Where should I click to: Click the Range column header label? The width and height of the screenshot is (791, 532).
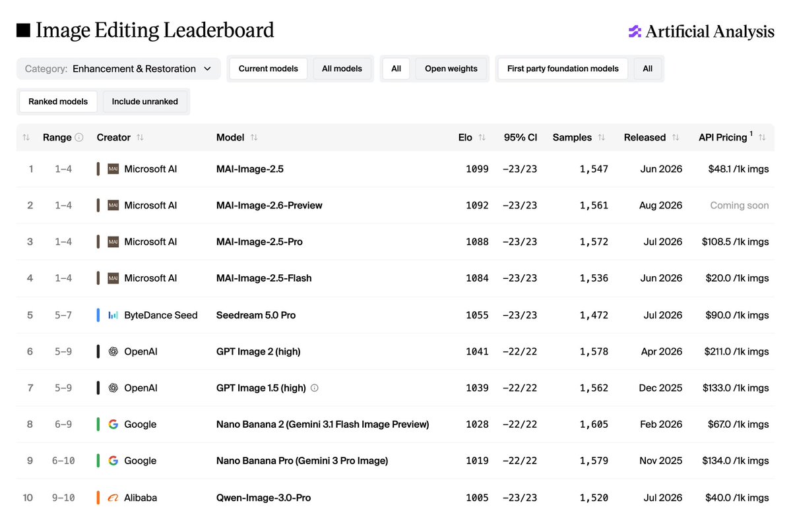point(57,137)
